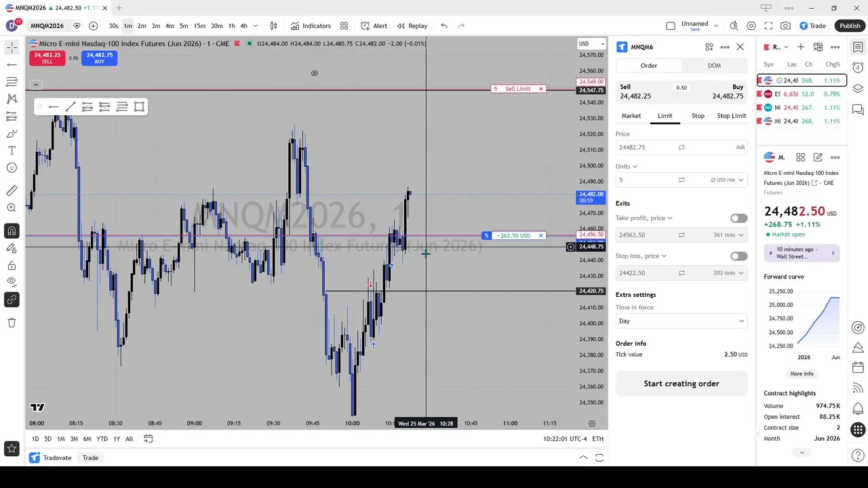Select the 1D date range button
Screen dimensions: 868x488
point(35,439)
